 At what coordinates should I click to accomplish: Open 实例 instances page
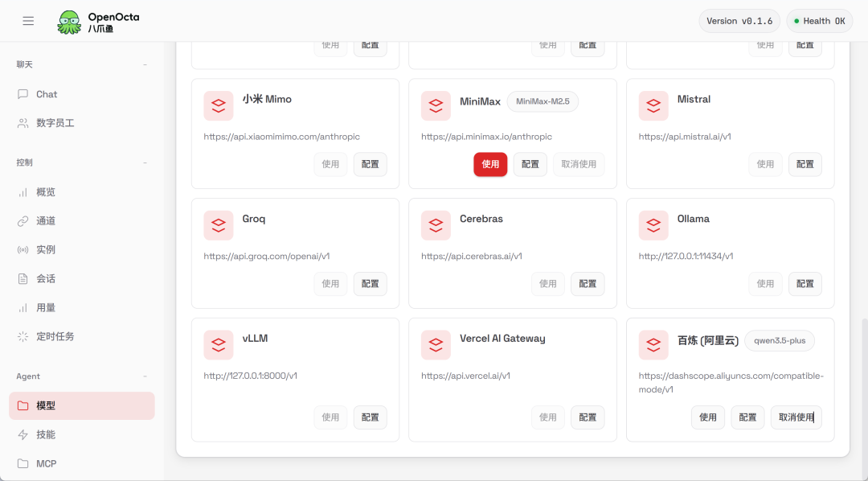tap(82, 250)
